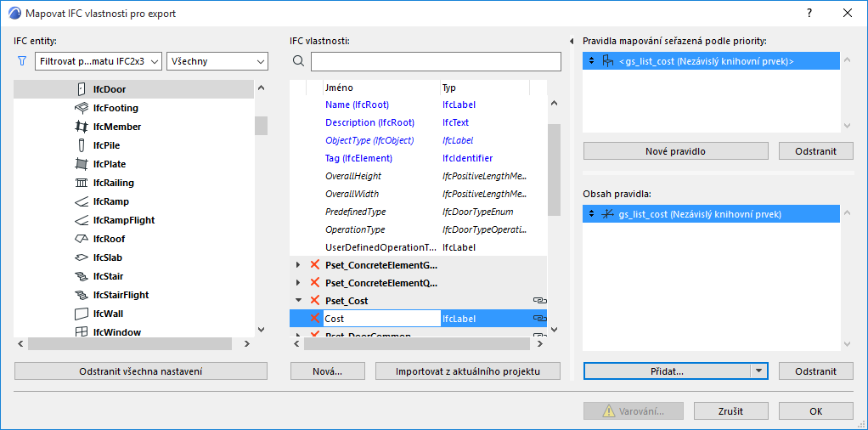Click entity list vertical scrollbar thumb

(261, 126)
